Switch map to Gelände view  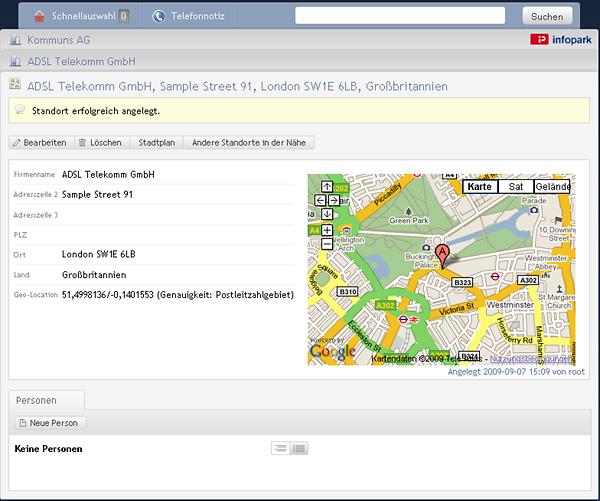pos(552,187)
